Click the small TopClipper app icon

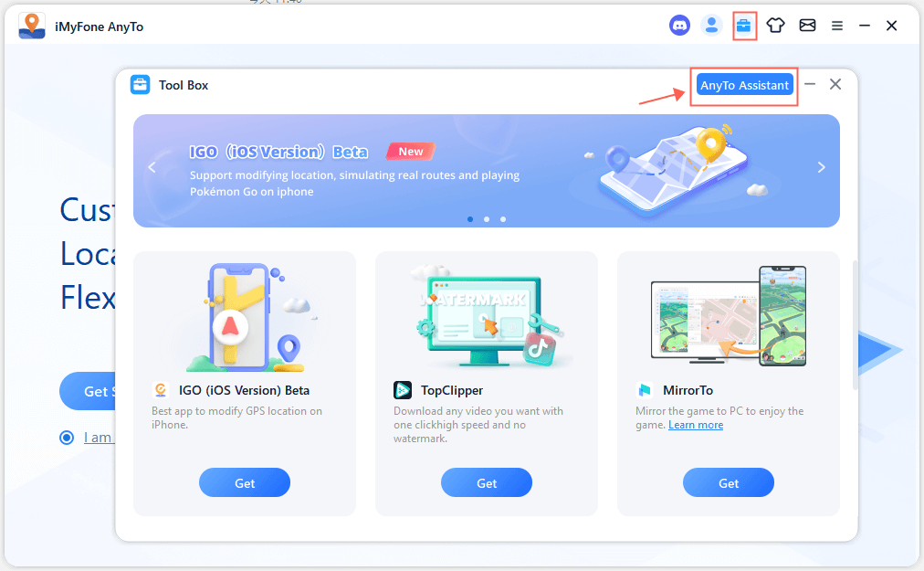(x=403, y=390)
